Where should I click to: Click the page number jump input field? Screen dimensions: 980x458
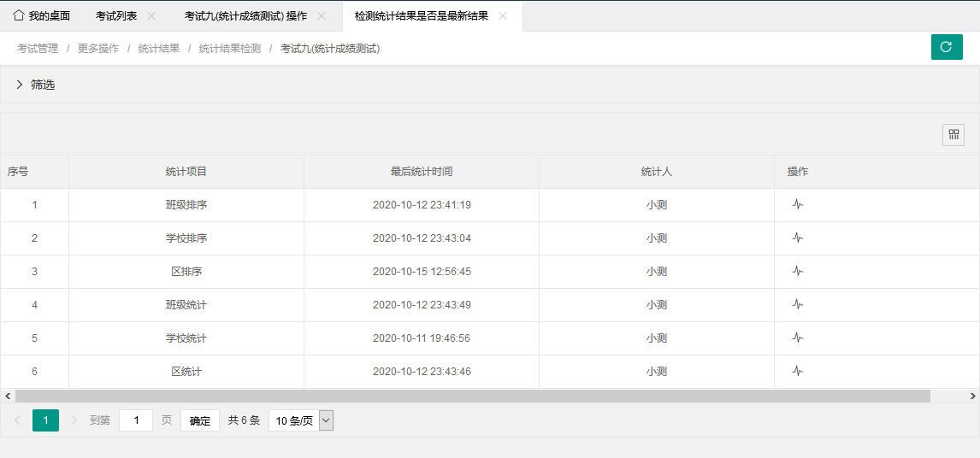click(136, 420)
